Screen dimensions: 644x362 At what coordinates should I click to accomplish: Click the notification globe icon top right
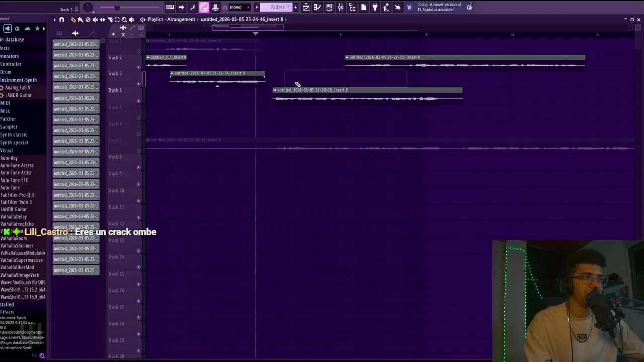(x=469, y=7)
